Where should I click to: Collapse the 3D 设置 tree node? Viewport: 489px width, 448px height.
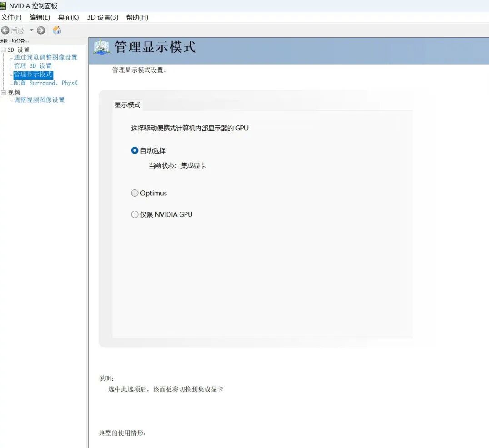pos(4,50)
